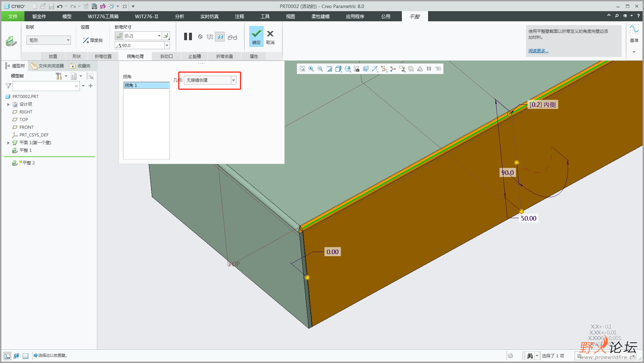This screenshot has width=644, height=363.
Task: Click the Saved Orientations icon
Action: (347, 69)
